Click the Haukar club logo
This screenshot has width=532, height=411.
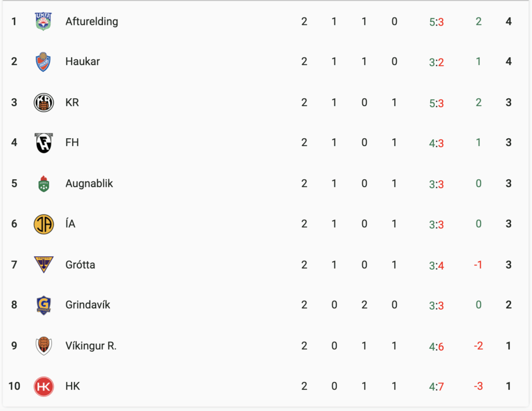pyautogui.click(x=44, y=61)
